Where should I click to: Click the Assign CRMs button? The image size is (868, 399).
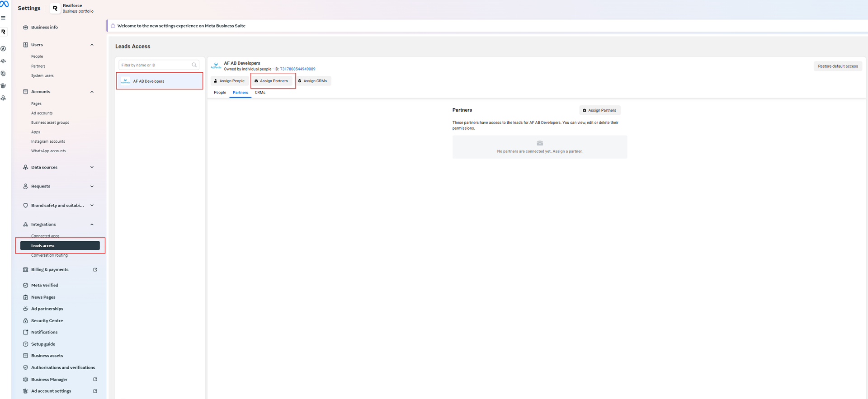click(312, 81)
